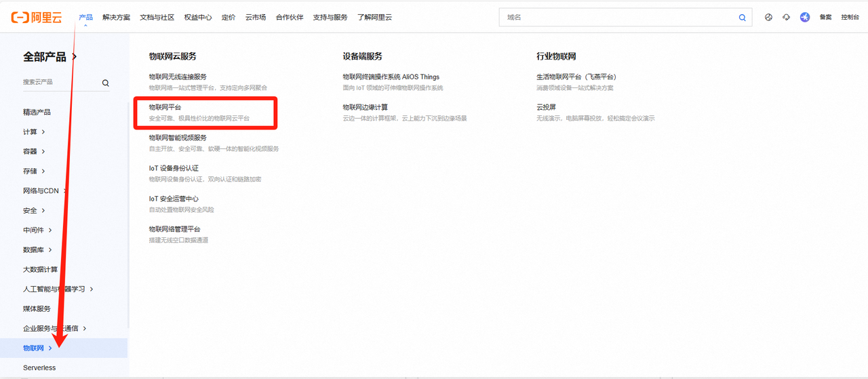Select 媒体服务 in the sidebar
Viewport: 868px width, 379px height.
(37, 308)
